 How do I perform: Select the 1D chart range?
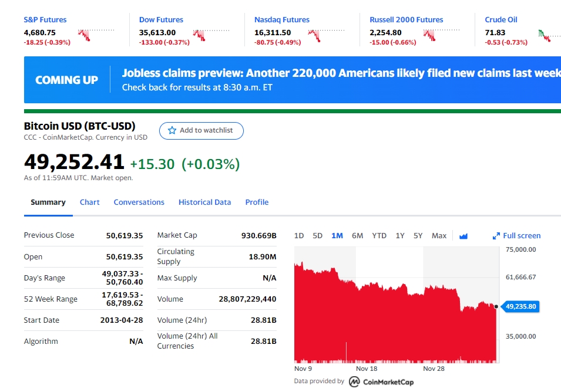(x=299, y=236)
